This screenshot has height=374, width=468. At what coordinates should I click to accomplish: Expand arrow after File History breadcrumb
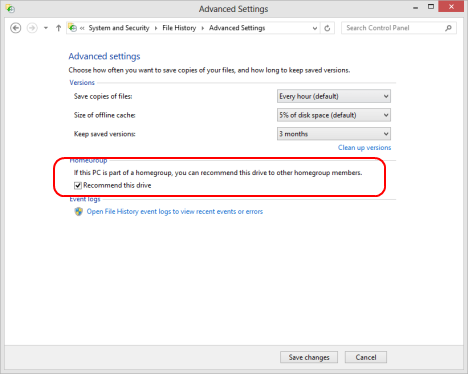click(x=202, y=28)
